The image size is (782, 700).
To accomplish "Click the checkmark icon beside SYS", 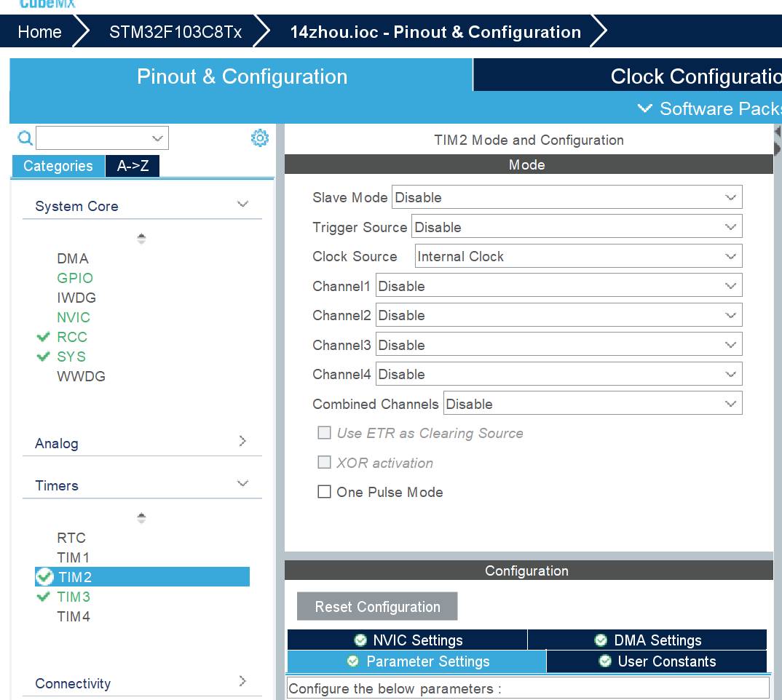I will (x=44, y=357).
